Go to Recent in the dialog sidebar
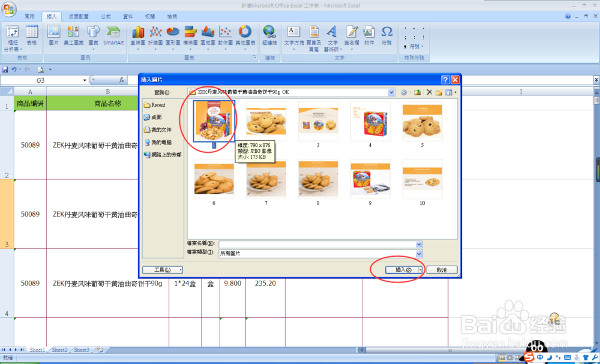600x364 pixels. click(x=155, y=105)
